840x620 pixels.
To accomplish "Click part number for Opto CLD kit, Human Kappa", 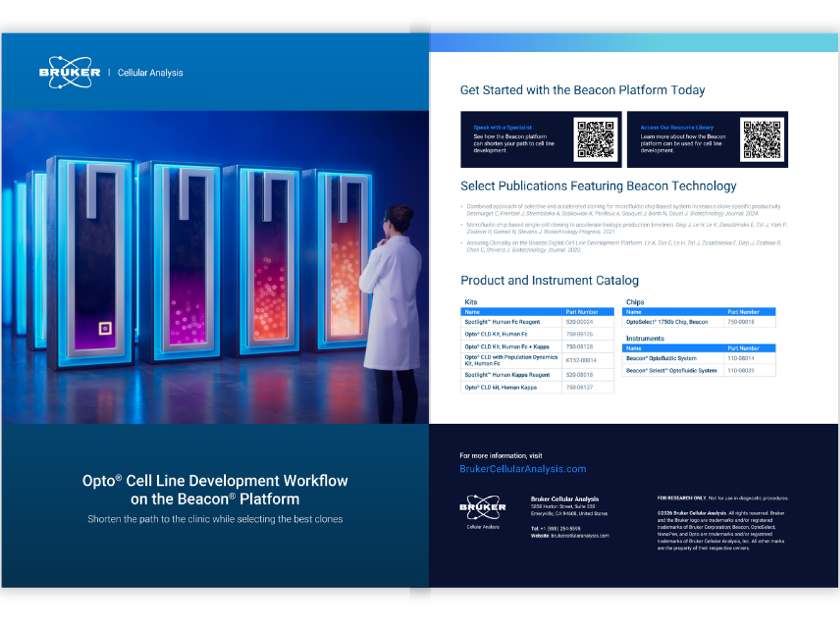I will coord(579,387).
